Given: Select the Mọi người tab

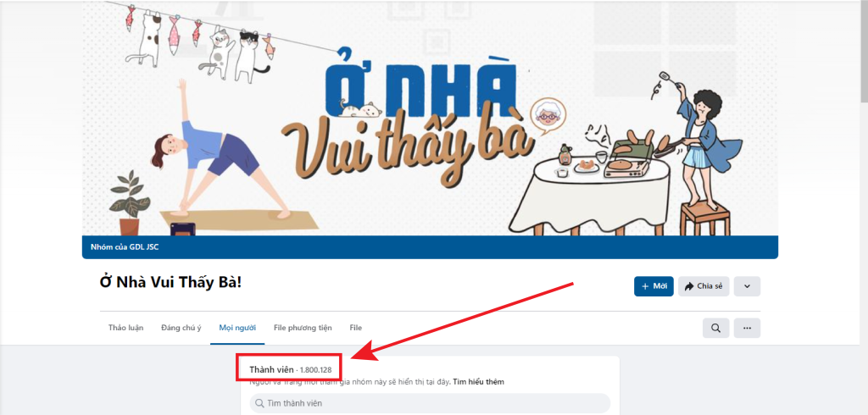Looking at the screenshot, I should [237, 328].
